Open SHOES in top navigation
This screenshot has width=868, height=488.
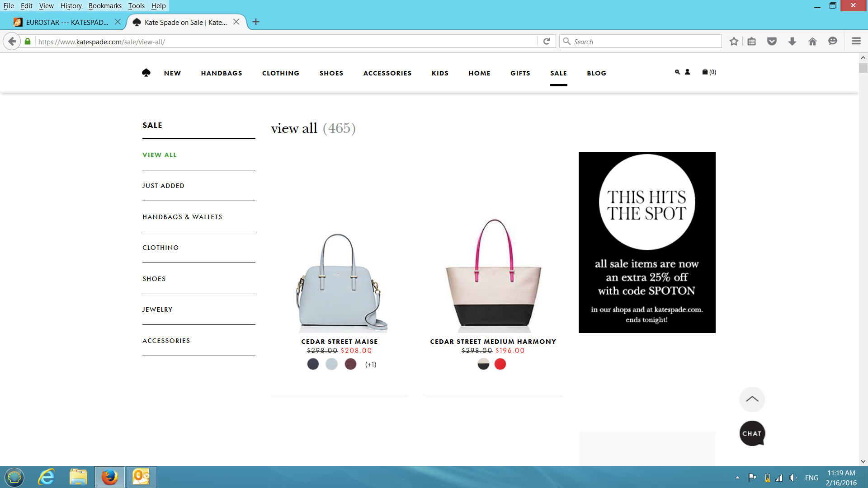click(331, 73)
